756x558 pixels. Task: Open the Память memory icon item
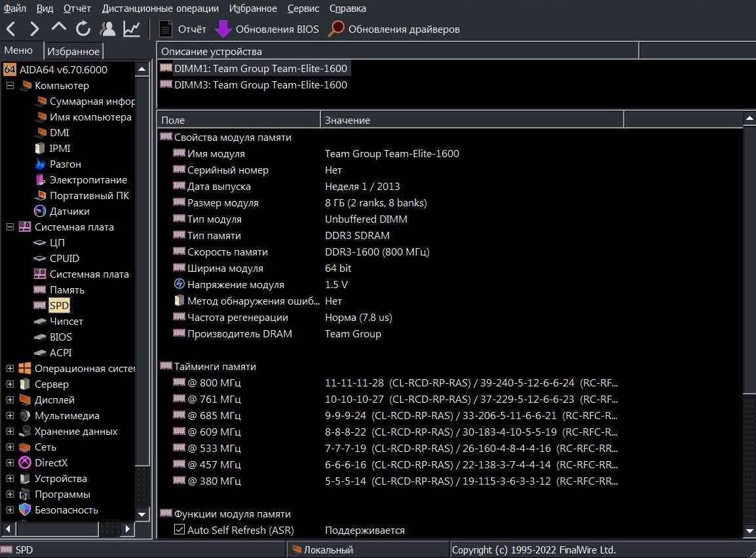[x=40, y=289]
